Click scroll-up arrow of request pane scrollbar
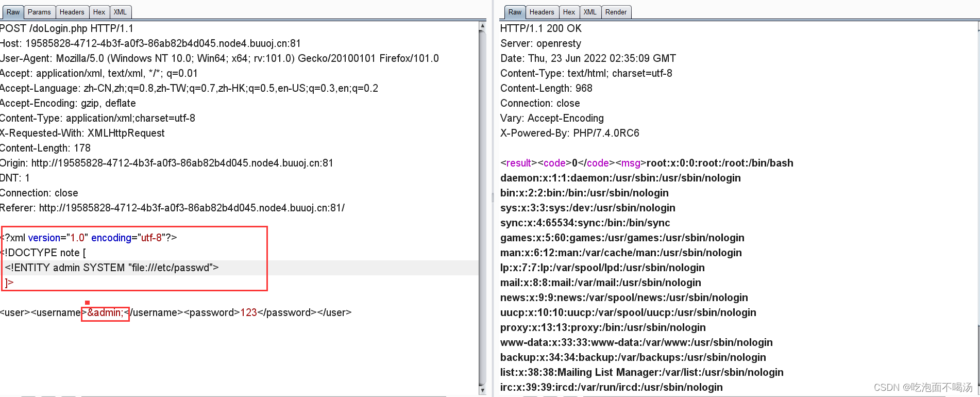This screenshot has height=397, width=980. pyautogui.click(x=482, y=25)
